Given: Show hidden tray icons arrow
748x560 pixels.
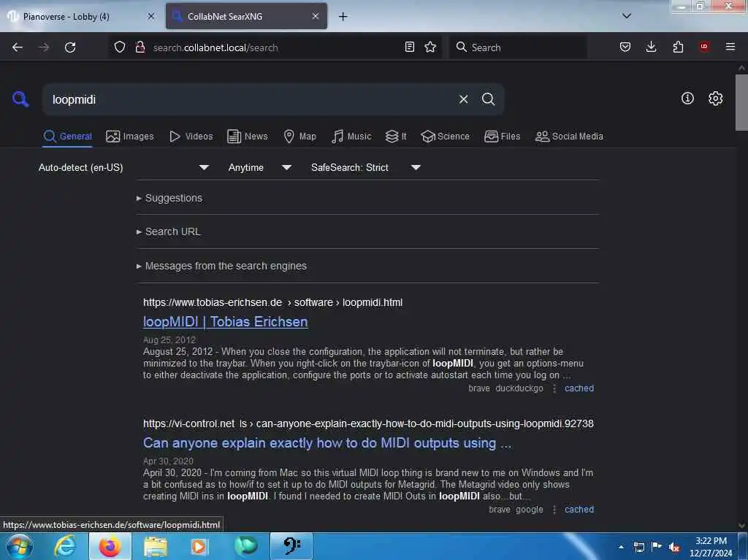Looking at the screenshot, I should [x=621, y=547].
